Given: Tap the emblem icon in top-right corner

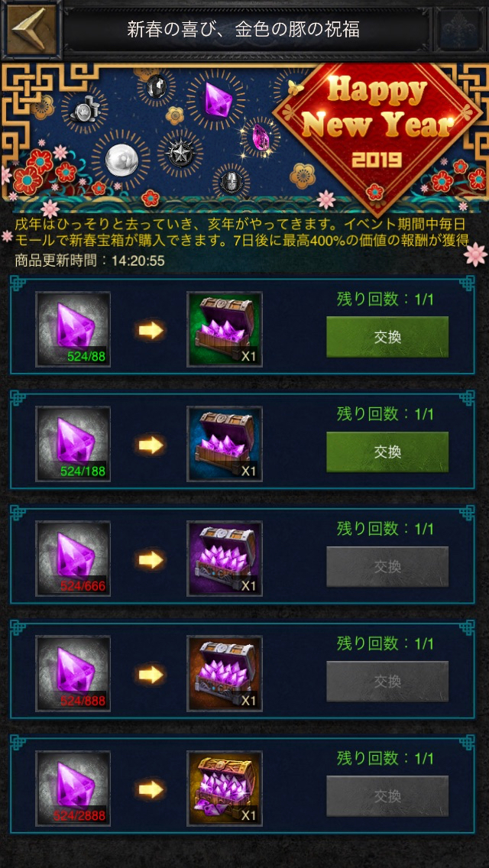Looking at the screenshot, I should pos(458,29).
